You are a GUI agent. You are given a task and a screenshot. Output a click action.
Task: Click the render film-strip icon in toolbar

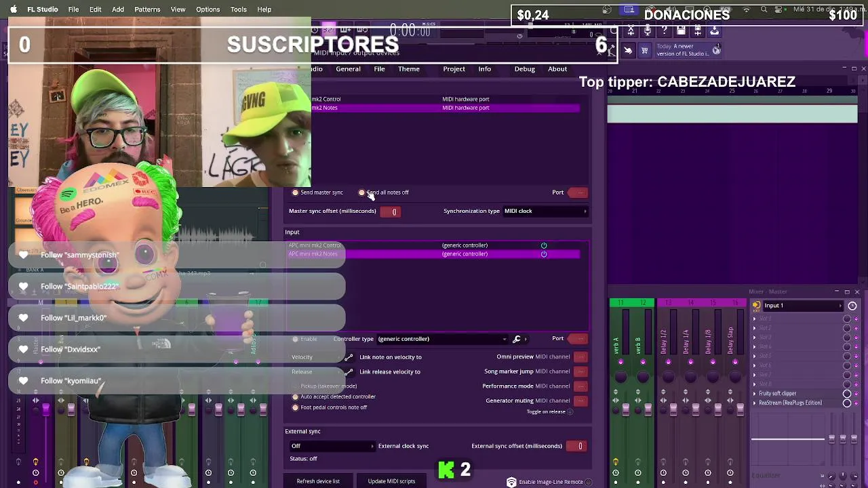coord(698,30)
